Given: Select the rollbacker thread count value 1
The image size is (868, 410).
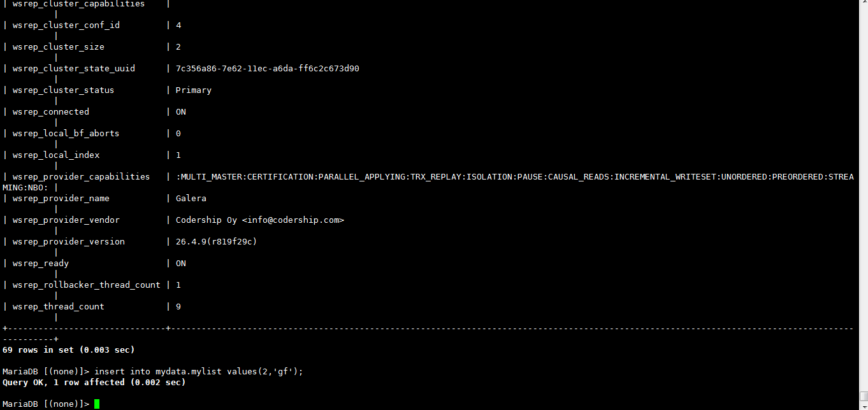Looking at the screenshot, I should pos(178,285).
